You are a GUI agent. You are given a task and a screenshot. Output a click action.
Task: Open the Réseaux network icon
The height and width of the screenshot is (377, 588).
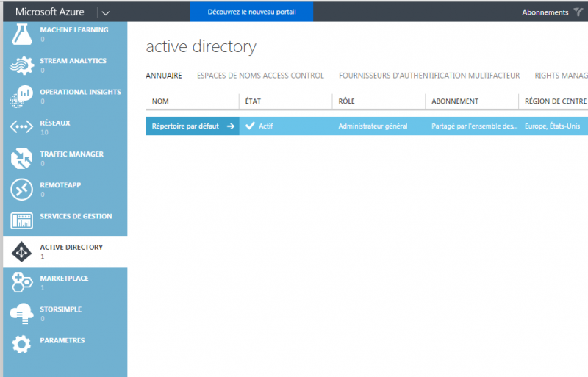click(x=22, y=127)
